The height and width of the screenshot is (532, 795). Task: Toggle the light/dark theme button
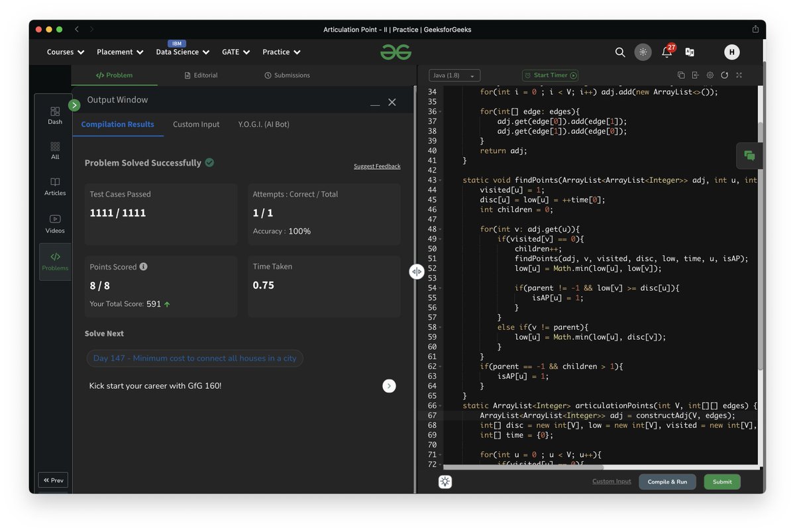[643, 52]
